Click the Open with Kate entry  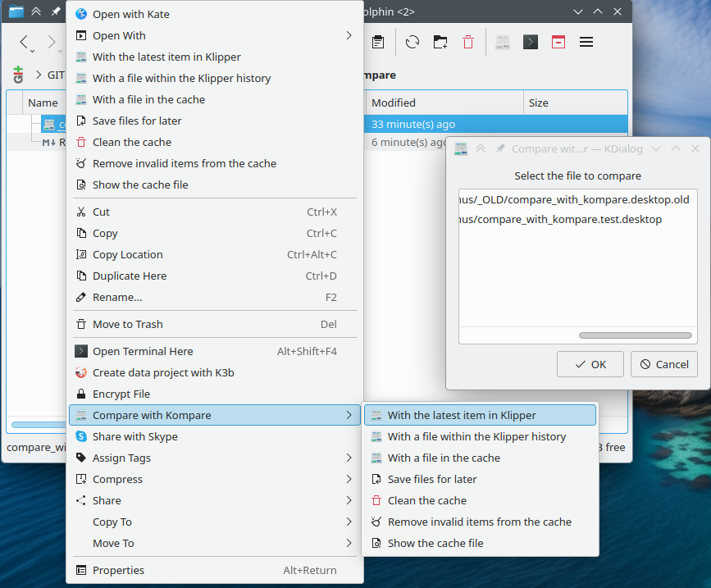[215, 15]
